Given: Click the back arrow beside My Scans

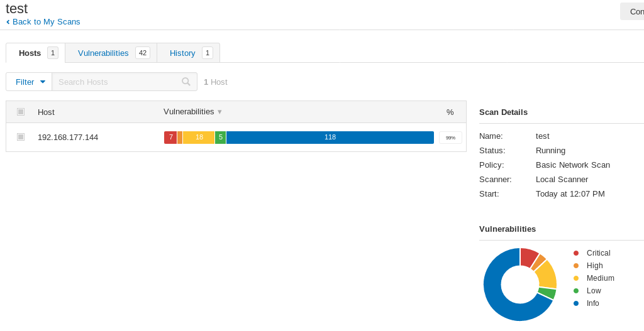Looking at the screenshot, I should [8, 22].
